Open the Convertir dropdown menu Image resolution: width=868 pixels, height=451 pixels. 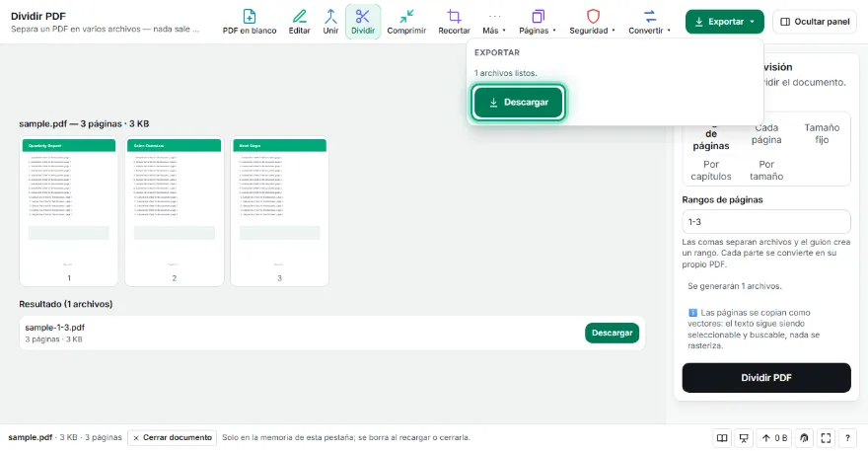649,22
